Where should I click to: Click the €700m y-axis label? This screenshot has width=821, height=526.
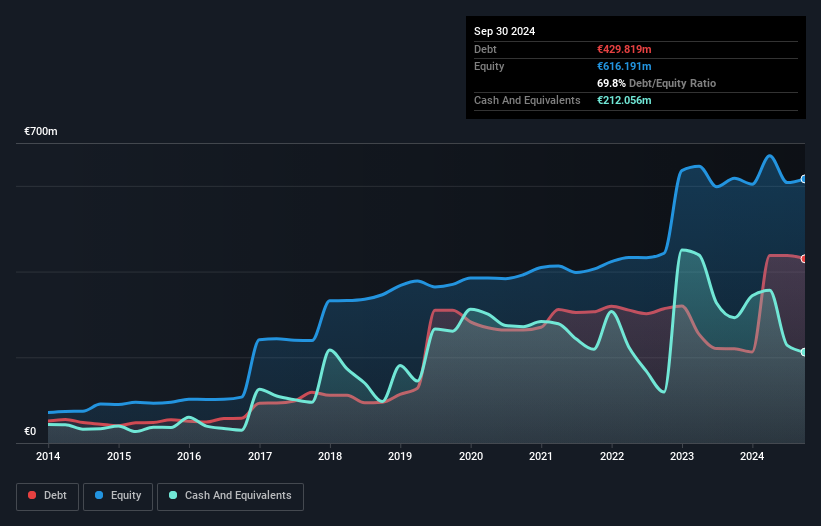coord(40,131)
